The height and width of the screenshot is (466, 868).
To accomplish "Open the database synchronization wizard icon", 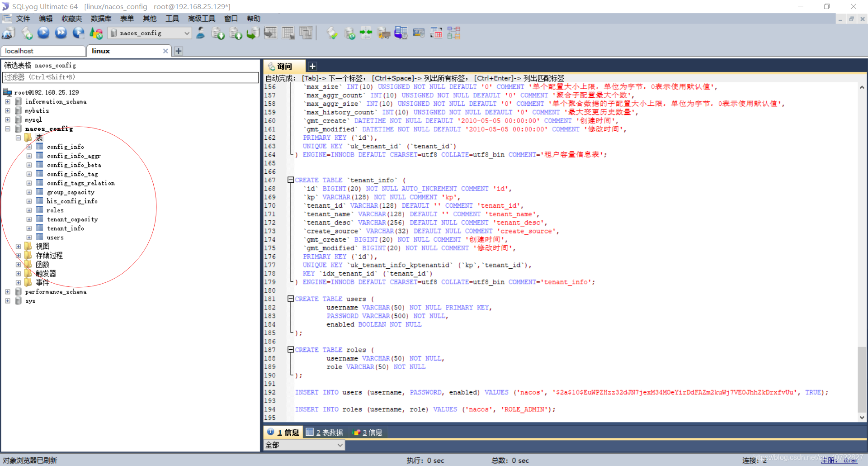I will click(x=349, y=33).
